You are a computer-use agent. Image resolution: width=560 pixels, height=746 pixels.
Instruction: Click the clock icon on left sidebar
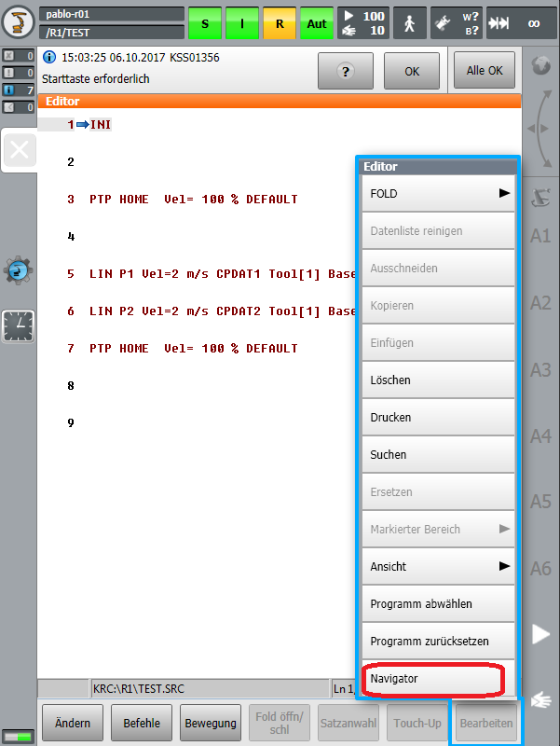(18, 325)
